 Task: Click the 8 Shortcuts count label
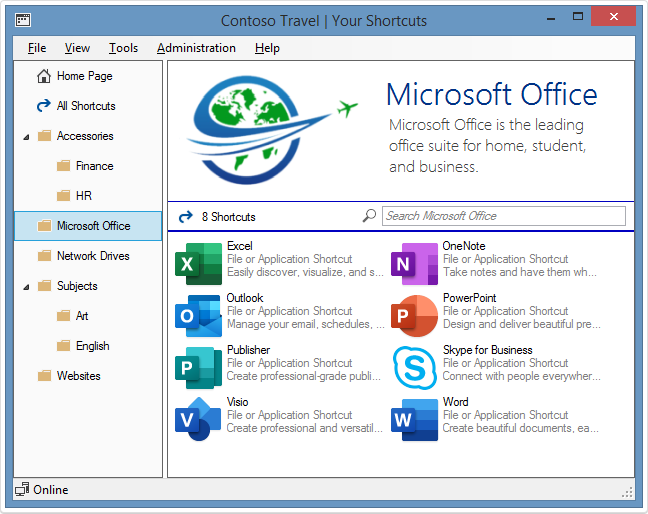click(x=229, y=217)
